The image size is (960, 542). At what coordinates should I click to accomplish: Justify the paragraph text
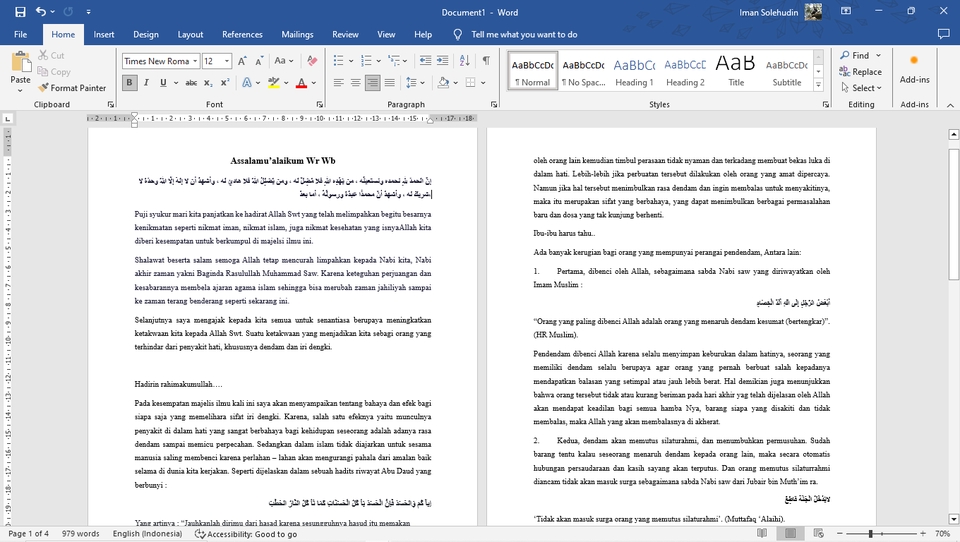coord(389,83)
